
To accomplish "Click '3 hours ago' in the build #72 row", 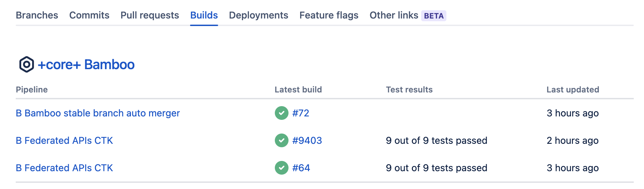I will (x=573, y=113).
